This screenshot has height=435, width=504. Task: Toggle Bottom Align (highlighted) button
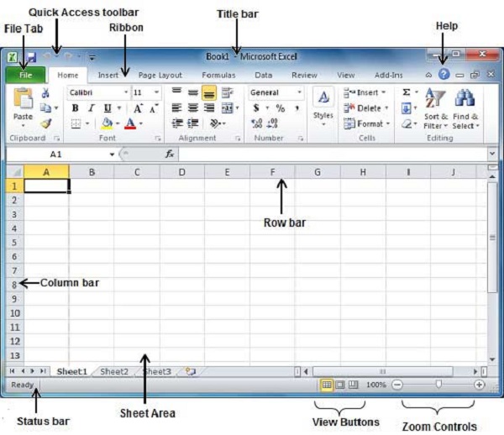(209, 93)
